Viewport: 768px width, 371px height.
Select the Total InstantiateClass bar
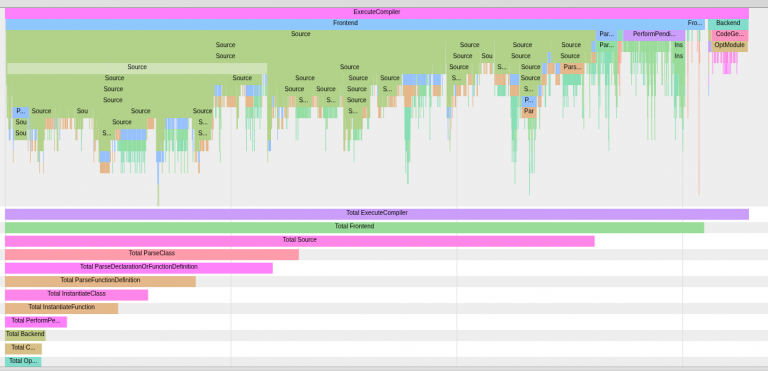[76, 295]
